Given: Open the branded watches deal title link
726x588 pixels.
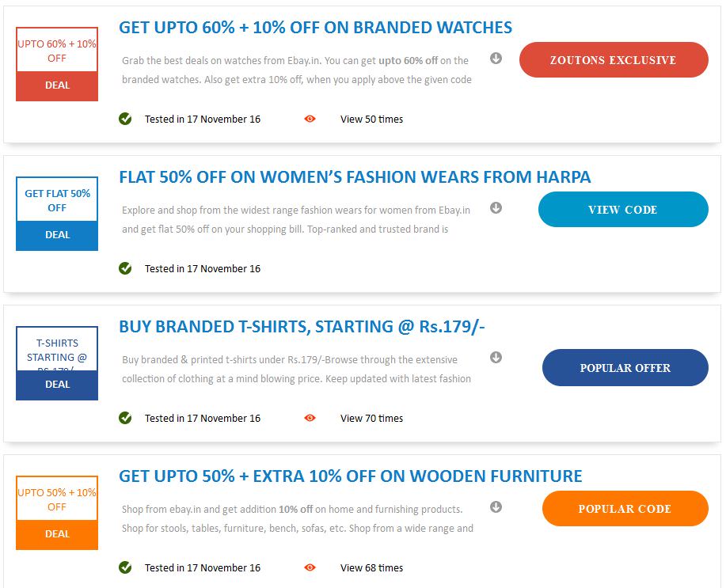Looking at the screenshot, I should [315, 28].
